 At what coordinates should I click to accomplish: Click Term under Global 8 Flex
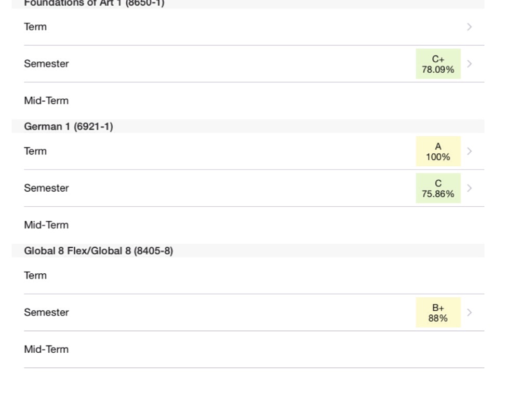(35, 275)
